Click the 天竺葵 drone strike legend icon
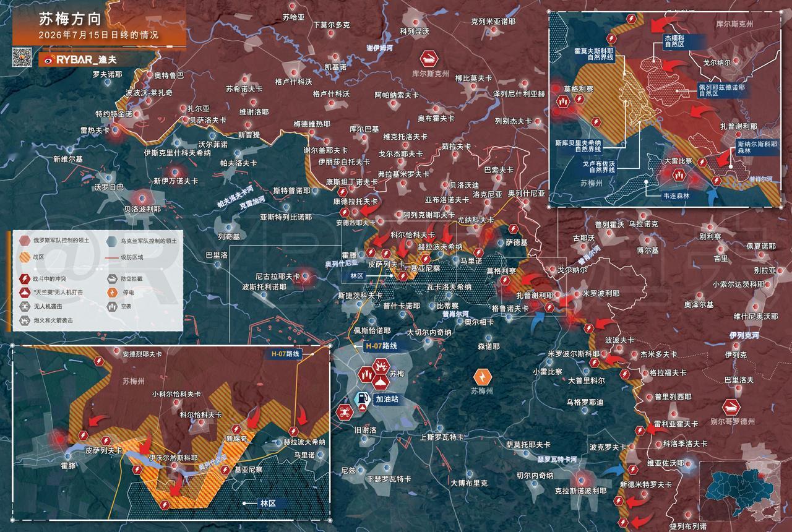Image resolution: width=792 pixels, height=532 pixels. 24,292
